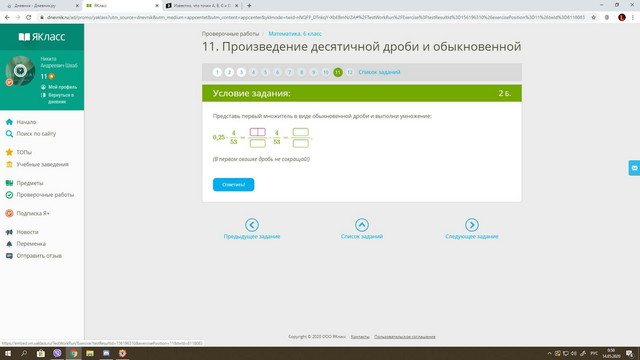Select task number 1 in pager
640x360 pixels.
[x=217, y=72]
